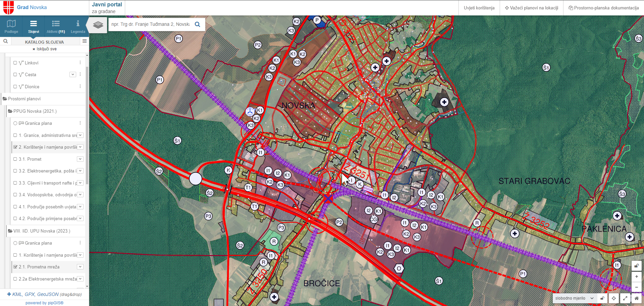Expand the Cesta layer dropdown arrow
644x306 pixels.
click(x=73, y=74)
